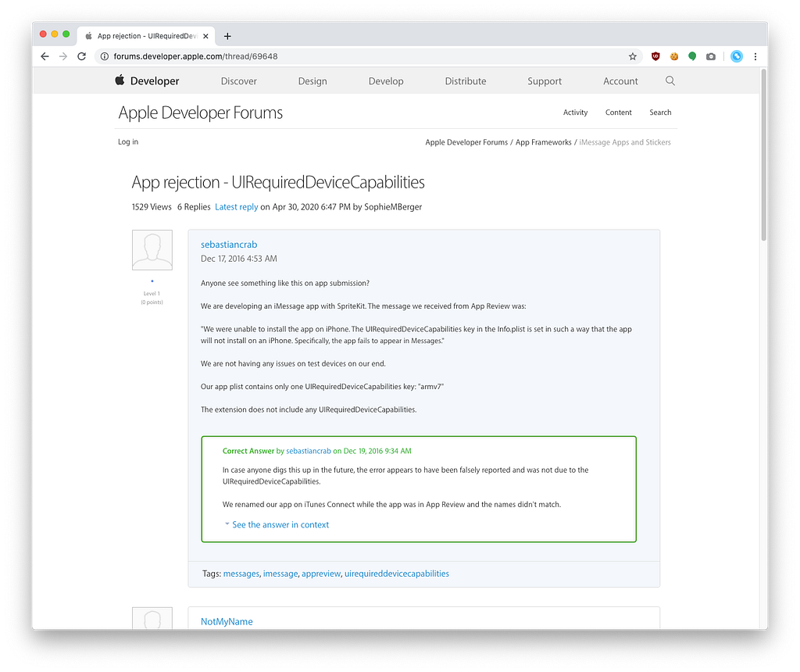Viewport: 800px width, 672px height.
Task: Open Account in the nav bar
Action: (x=620, y=81)
